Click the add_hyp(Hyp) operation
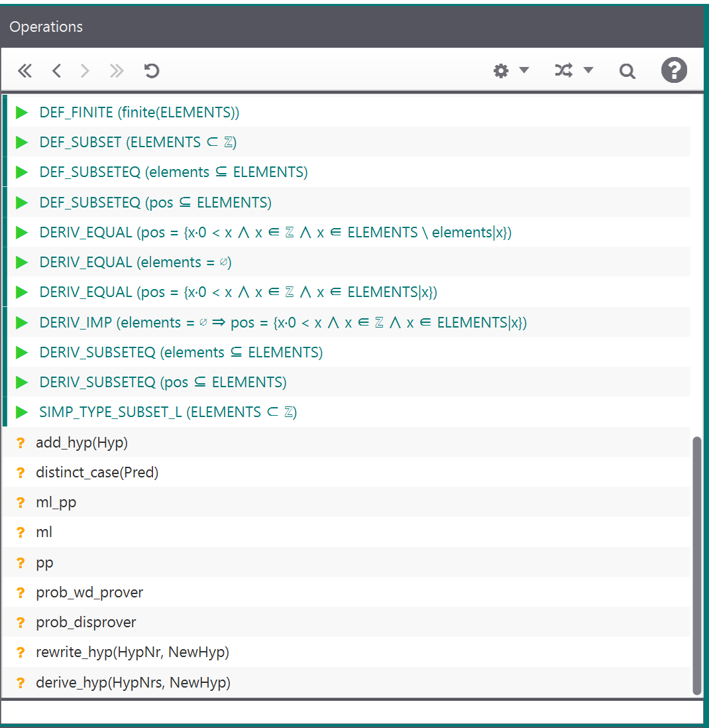The width and height of the screenshot is (709, 728). coord(82,443)
